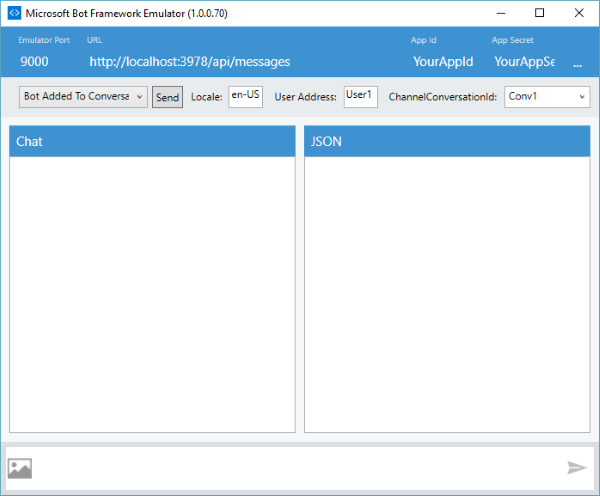The height and width of the screenshot is (496, 600).
Task: Click the Bot Framework Emulator app icon
Action: (14, 13)
